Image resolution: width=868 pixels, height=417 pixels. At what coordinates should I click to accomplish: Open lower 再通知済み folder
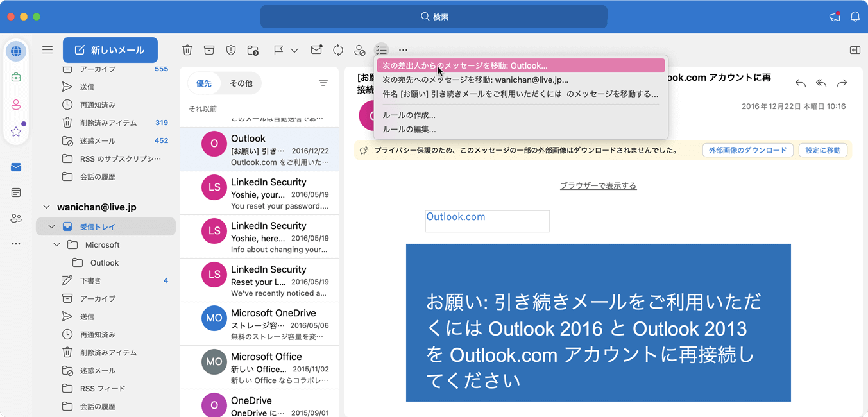[x=106, y=334]
